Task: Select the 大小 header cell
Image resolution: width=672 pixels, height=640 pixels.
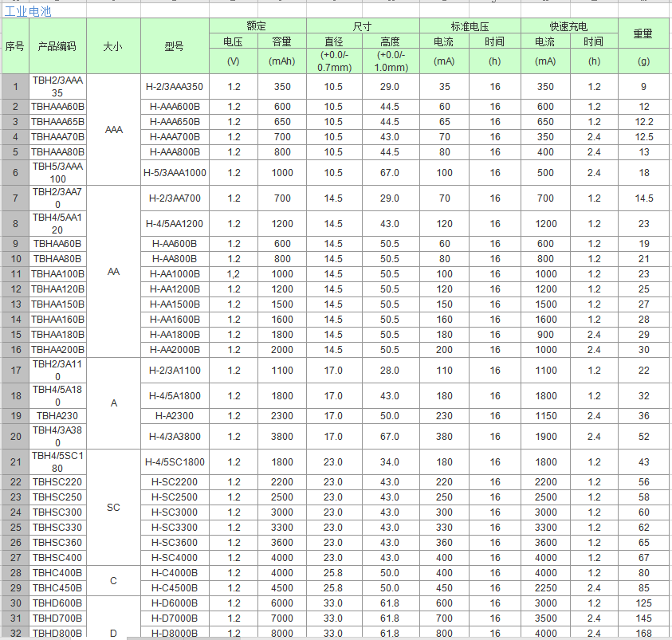Action: 113,46
